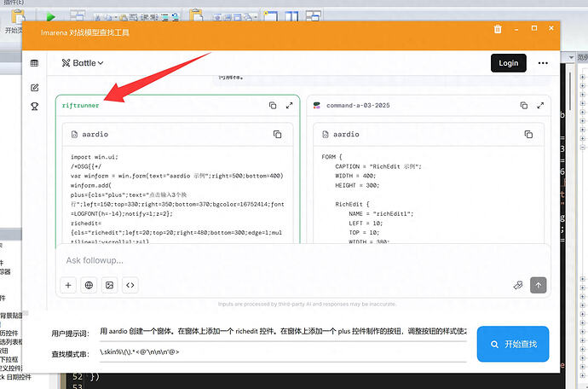Copy the riftrunner response

tap(273, 106)
